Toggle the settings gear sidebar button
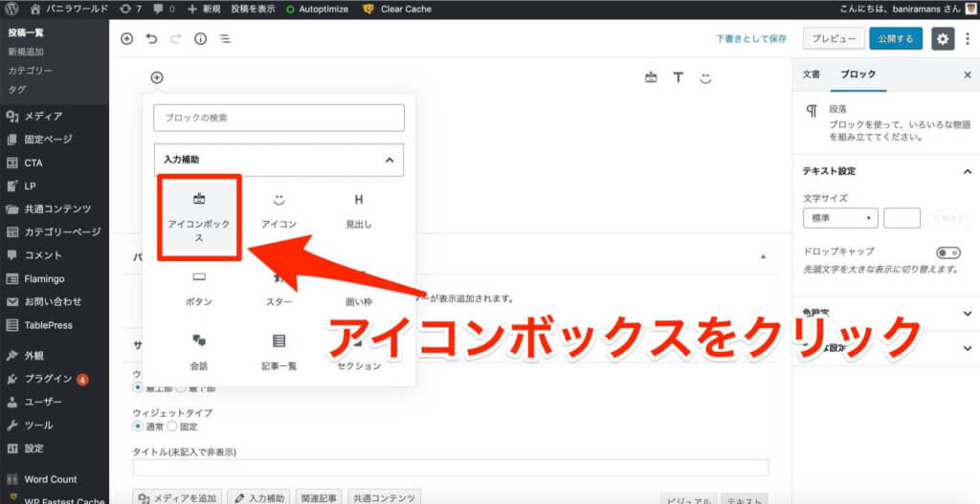 [943, 38]
